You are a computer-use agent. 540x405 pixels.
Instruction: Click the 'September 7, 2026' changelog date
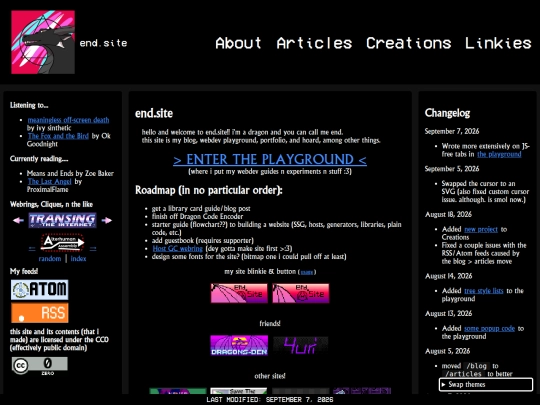(452, 131)
